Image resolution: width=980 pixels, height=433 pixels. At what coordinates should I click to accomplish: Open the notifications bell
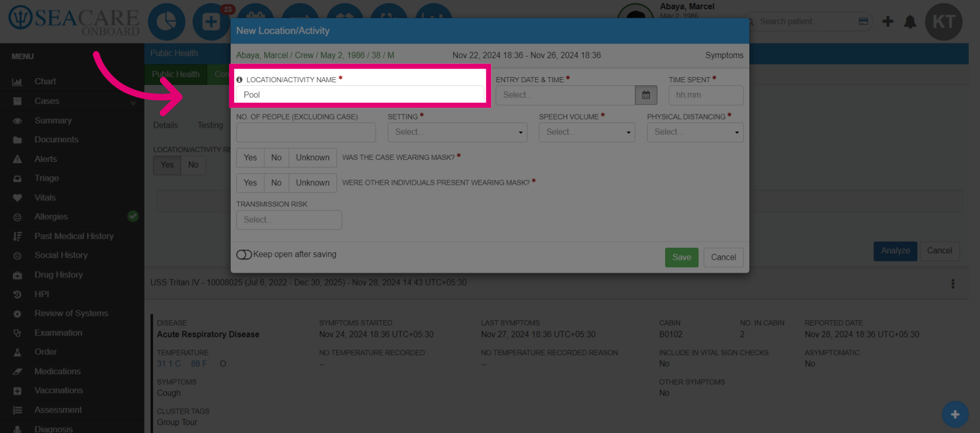click(x=910, y=22)
